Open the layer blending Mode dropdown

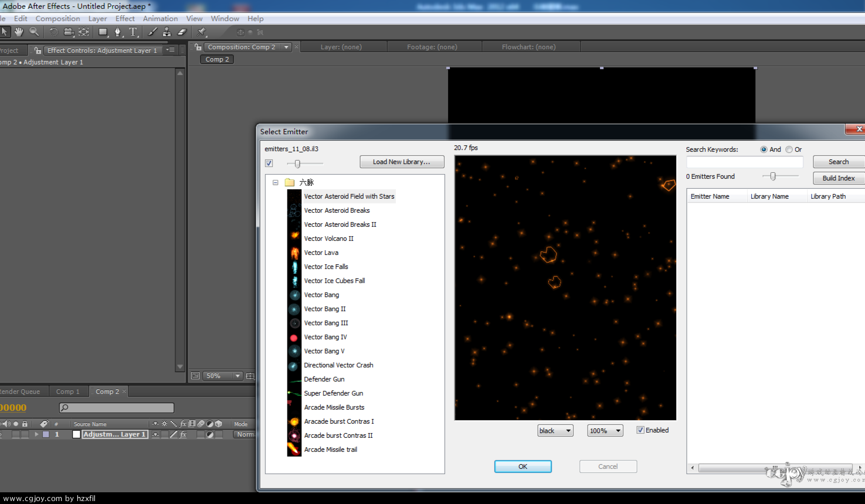point(245,434)
